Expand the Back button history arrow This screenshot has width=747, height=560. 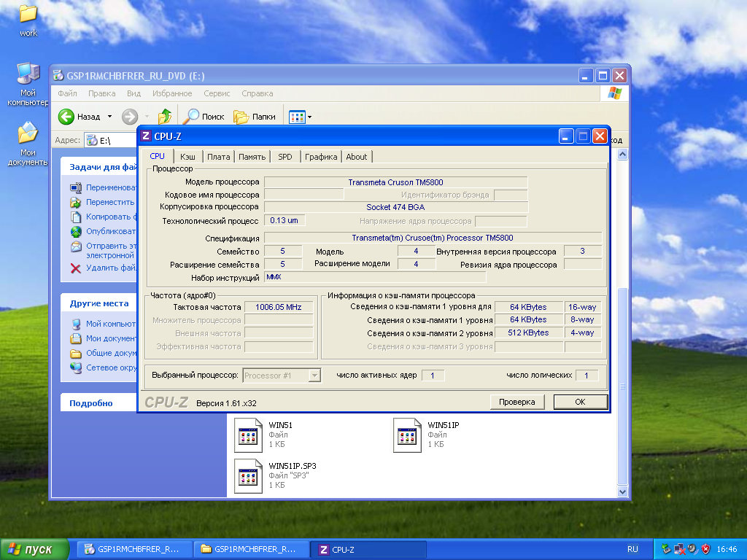point(110,117)
